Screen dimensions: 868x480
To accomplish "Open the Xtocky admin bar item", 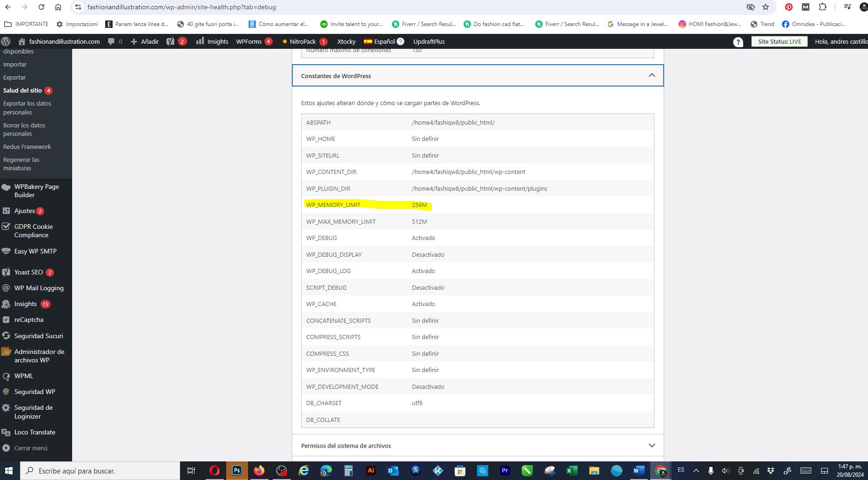I will tap(346, 41).
